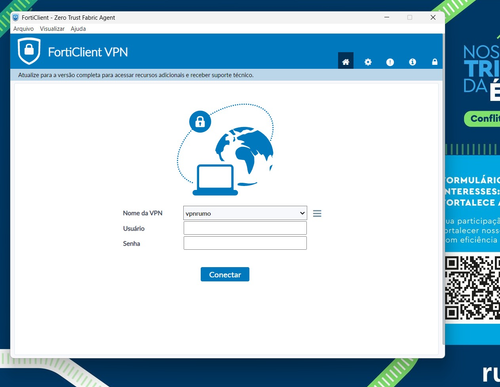The image size is (500, 387).
Task: Click the globe and laptop illustration
Action: pos(225,149)
